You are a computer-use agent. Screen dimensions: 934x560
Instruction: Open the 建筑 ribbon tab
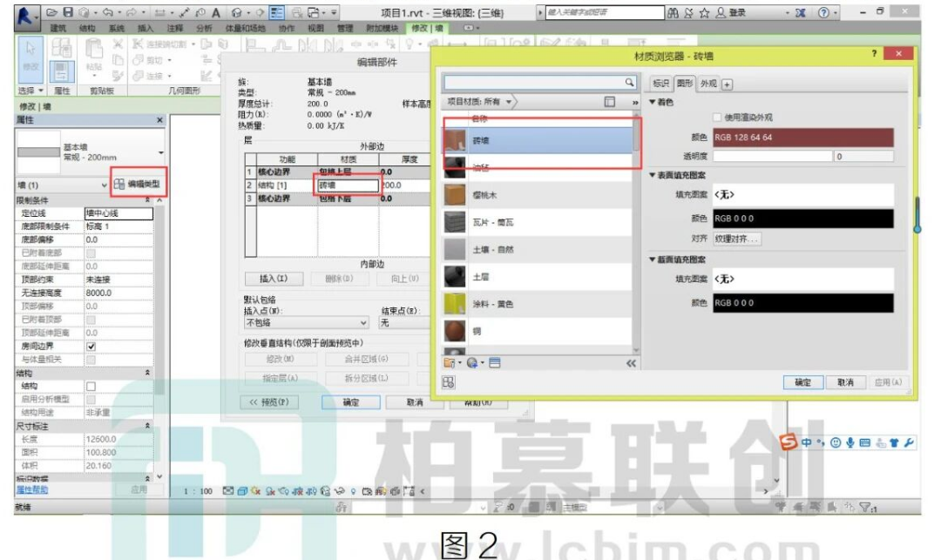pyautogui.click(x=58, y=28)
